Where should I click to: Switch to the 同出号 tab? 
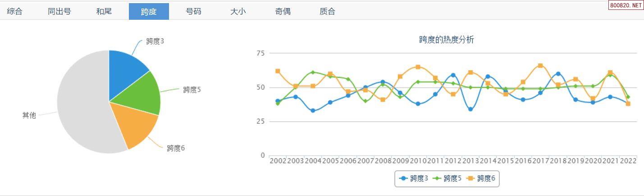pos(59,11)
